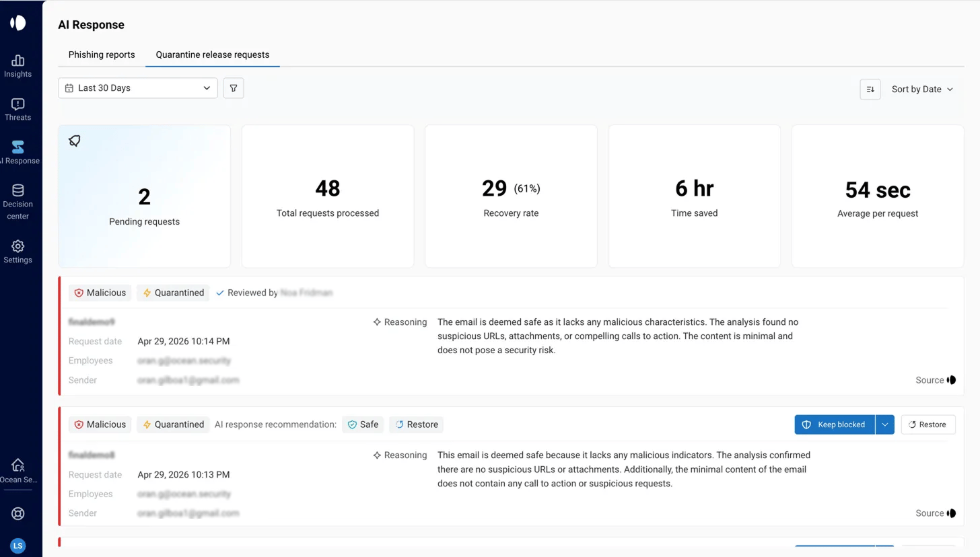The width and height of the screenshot is (980, 557).
Task: Click the finaldemo9 request title
Action: point(92,322)
